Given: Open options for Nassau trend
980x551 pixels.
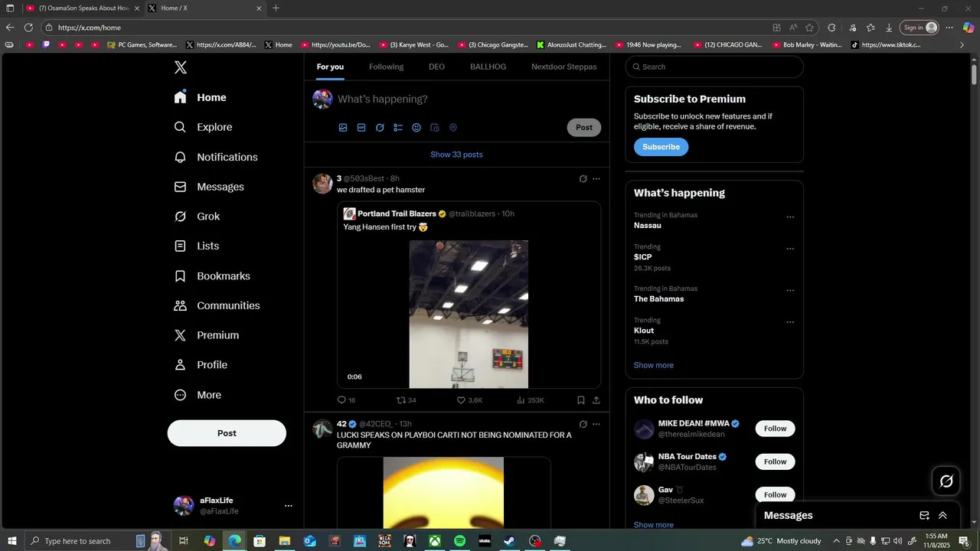Looking at the screenshot, I should 790,217.
